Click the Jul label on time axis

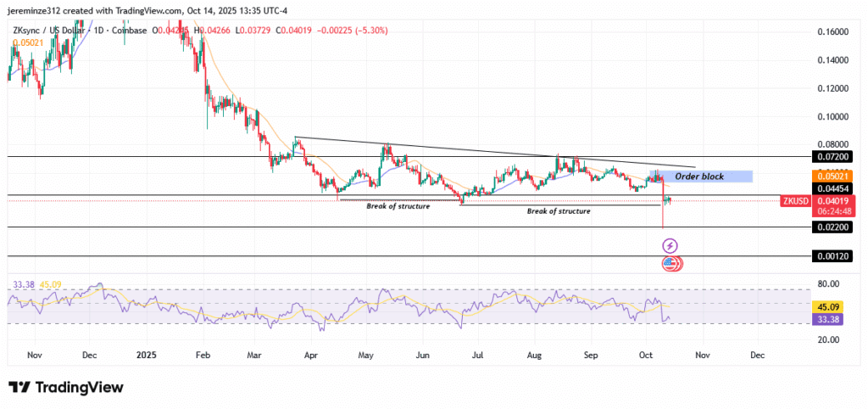(x=478, y=354)
